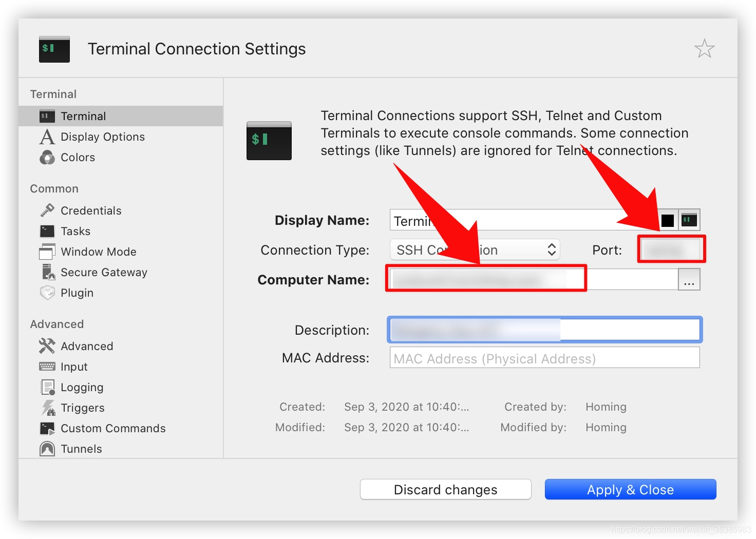This screenshot has height=539, width=756.
Task: Click the Display Options letter icon
Action: pyautogui.click(x=47, y=137)
